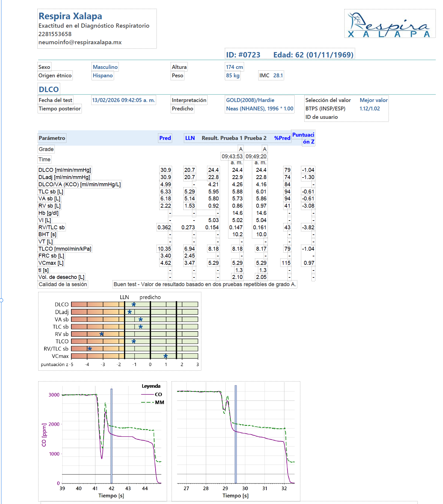Click the interpretation value "GOLD(2008)/Hardie"
Screen dimensions: 443x504
(x=250, y=100)
